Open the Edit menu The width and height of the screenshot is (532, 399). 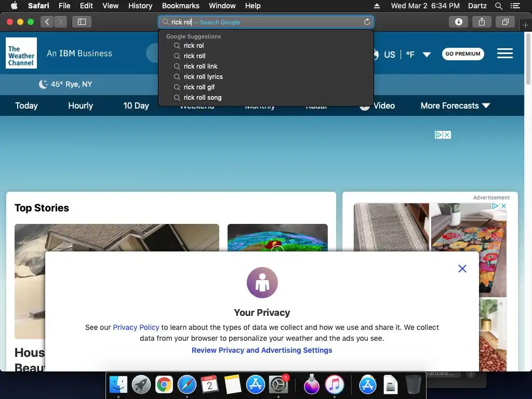86,6
